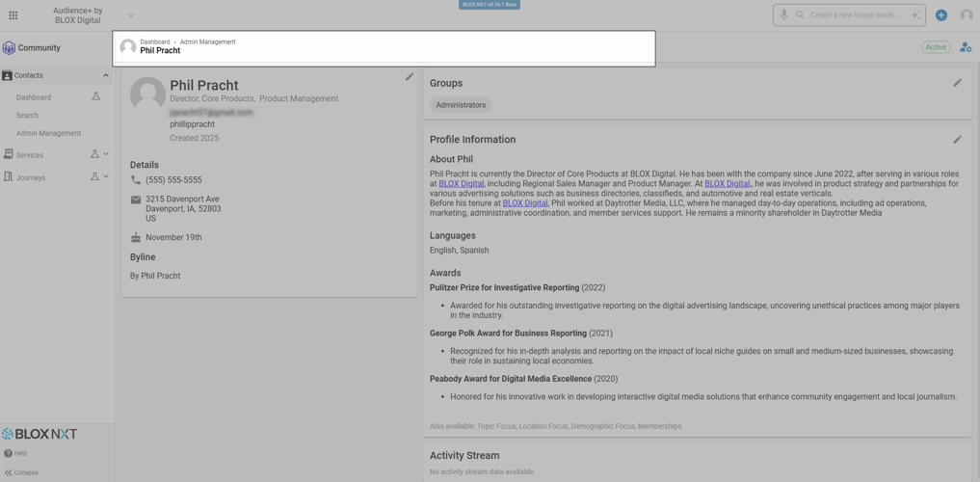Click the Active status badge
Viewport: 980px width, 482px height.
pyautogui.click(x=936, y=47)
